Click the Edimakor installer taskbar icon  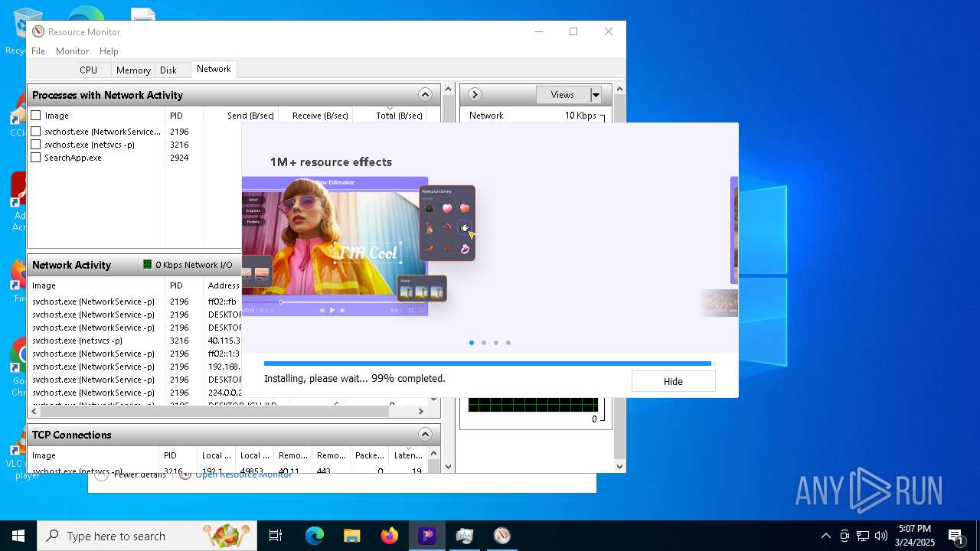click(x=427, y=536)
